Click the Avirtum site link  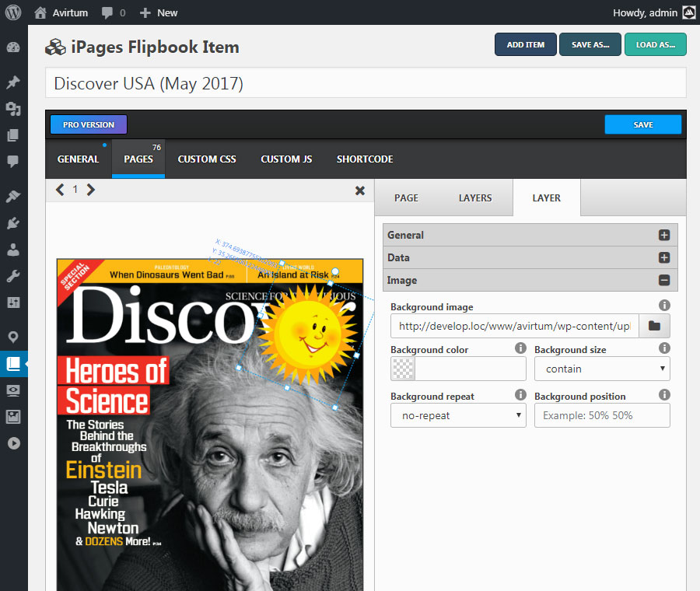tap(70, 13)
